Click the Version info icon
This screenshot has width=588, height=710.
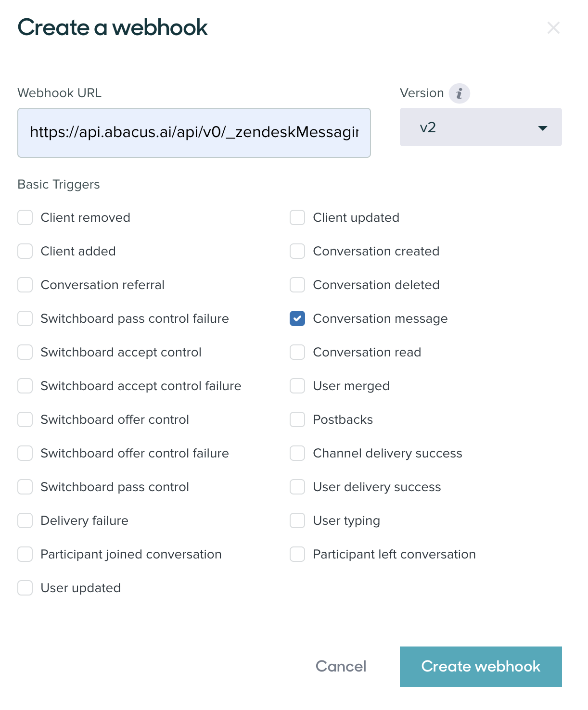[x=460, y=93]
